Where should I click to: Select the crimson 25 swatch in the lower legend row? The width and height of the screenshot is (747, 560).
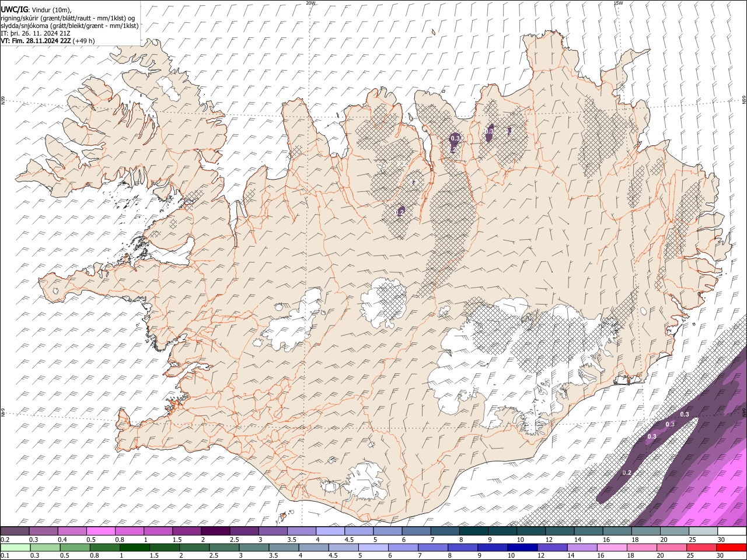(701, 547)
